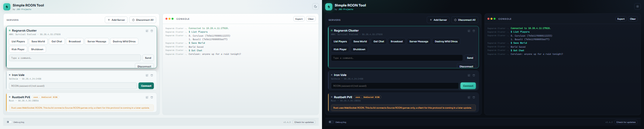Delete Ragnarok Cluster server in dark window
The height and width of the screenshot is (129, 644).
(474, 31)
